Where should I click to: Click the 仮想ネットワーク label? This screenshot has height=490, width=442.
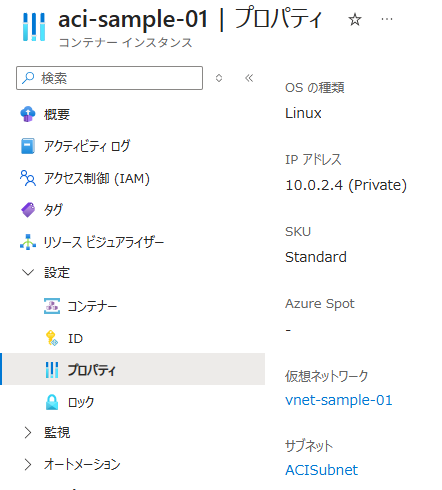click(x=327, y=376)
